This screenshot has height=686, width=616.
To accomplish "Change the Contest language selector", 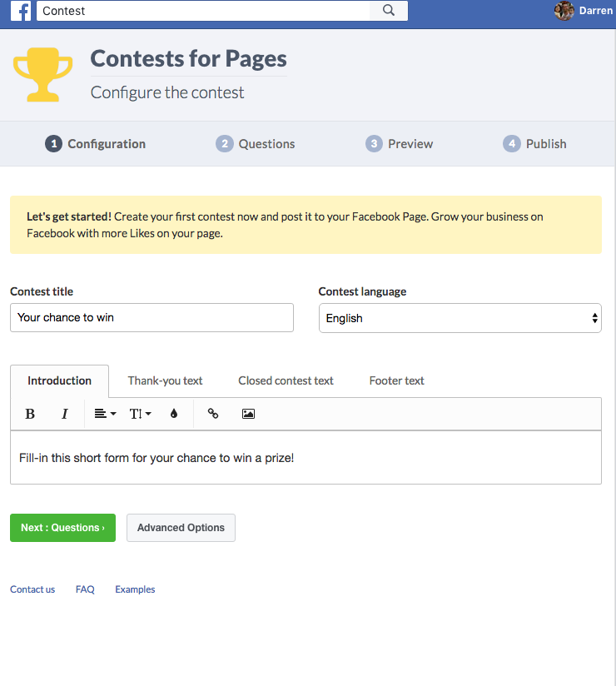I will [460, 318].
